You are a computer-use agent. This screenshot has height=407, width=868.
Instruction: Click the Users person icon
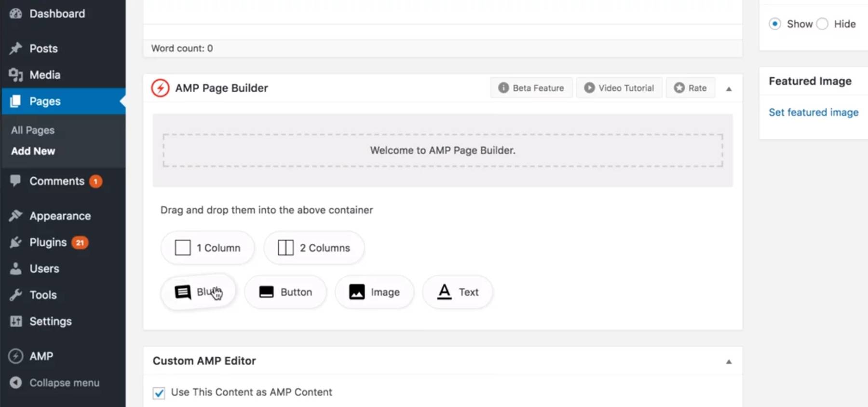[15, 268]
